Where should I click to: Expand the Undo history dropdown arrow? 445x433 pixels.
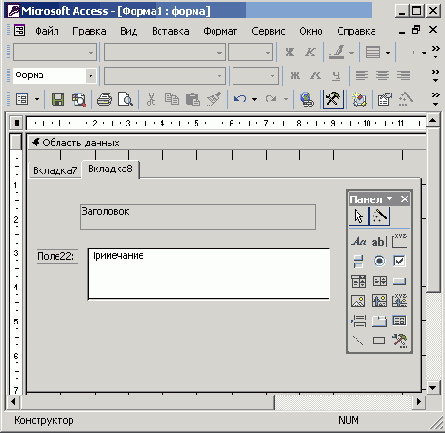[x=255, y=99]
